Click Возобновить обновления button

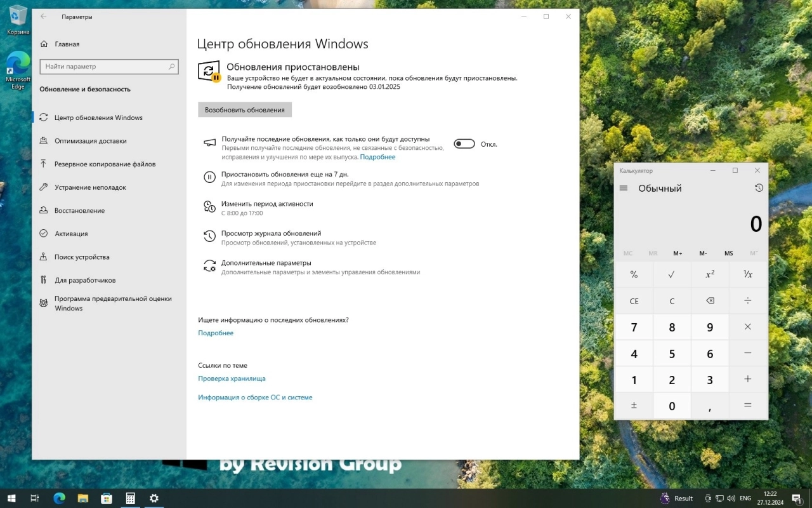tap(245, 110)
